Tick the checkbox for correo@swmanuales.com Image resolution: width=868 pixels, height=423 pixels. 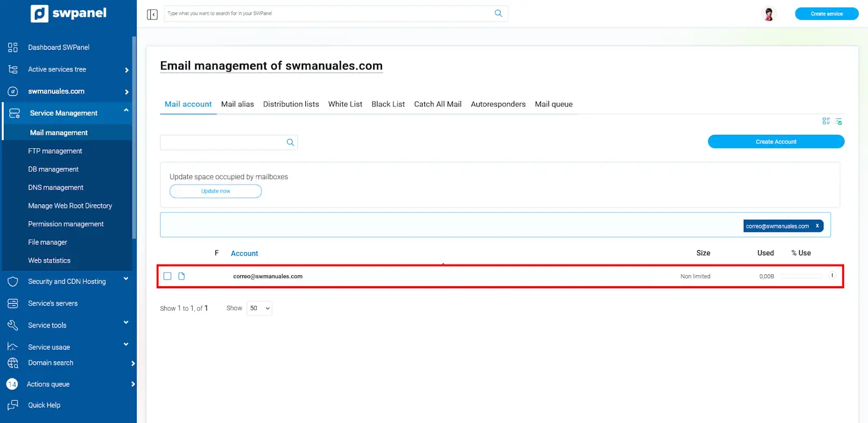tap(168, 276)
